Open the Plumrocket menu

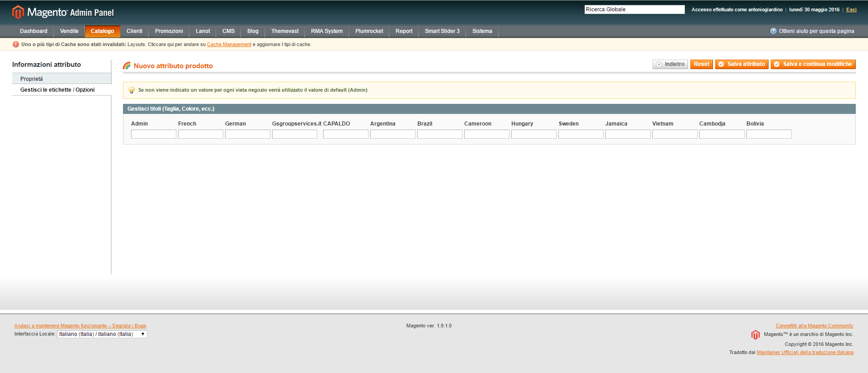[x=369, y=31]
